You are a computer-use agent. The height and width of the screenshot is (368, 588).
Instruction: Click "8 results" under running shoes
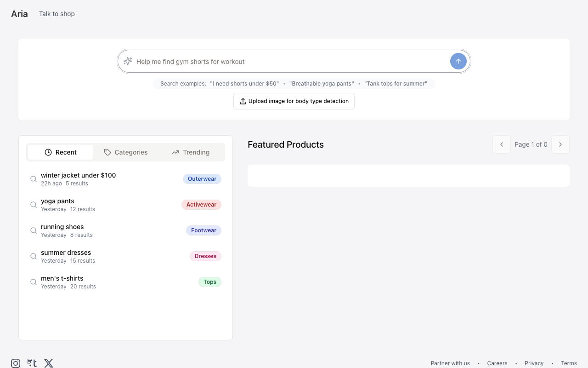81,235
